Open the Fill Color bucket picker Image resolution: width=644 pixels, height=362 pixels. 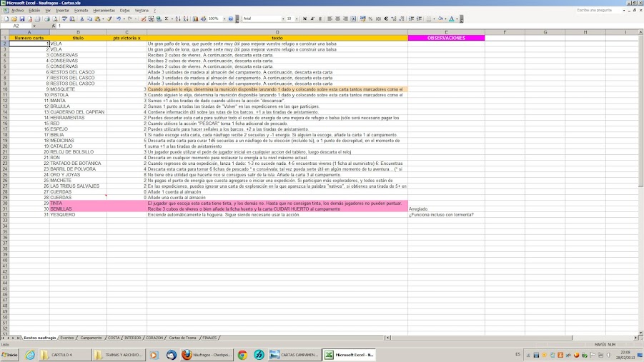(440, 19)
